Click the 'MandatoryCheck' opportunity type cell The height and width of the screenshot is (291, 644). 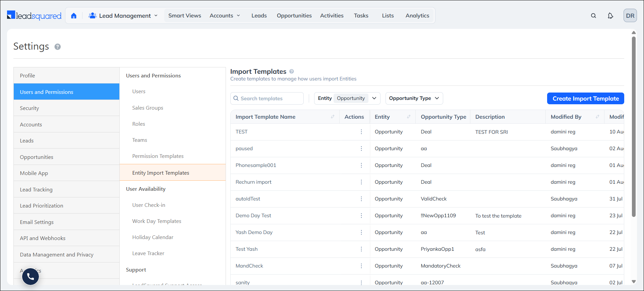(441, 266)
